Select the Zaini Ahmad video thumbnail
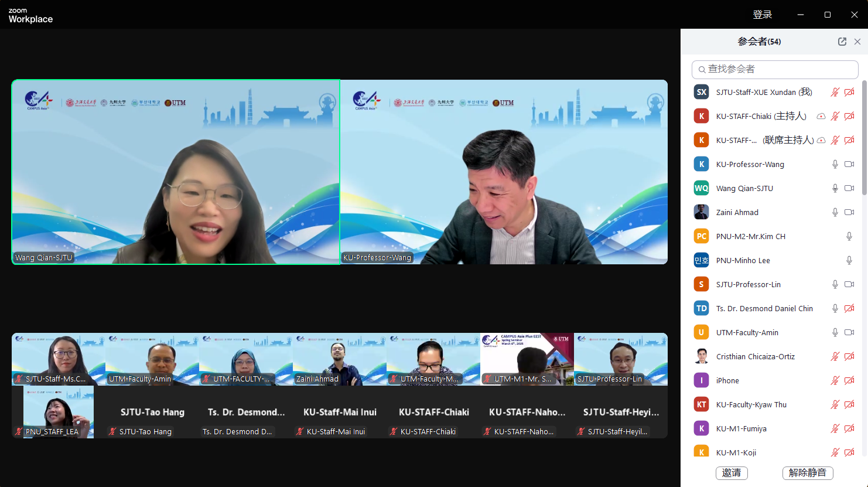This screenshot has width=868, height=487. (339, 359)
